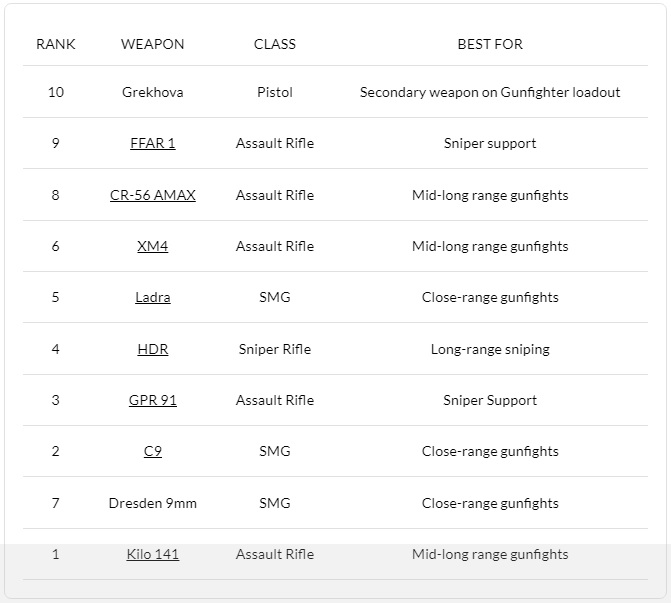Open the FFAR 1 weapon link
This screenshot has height=603, width=671.
[152, 143]
